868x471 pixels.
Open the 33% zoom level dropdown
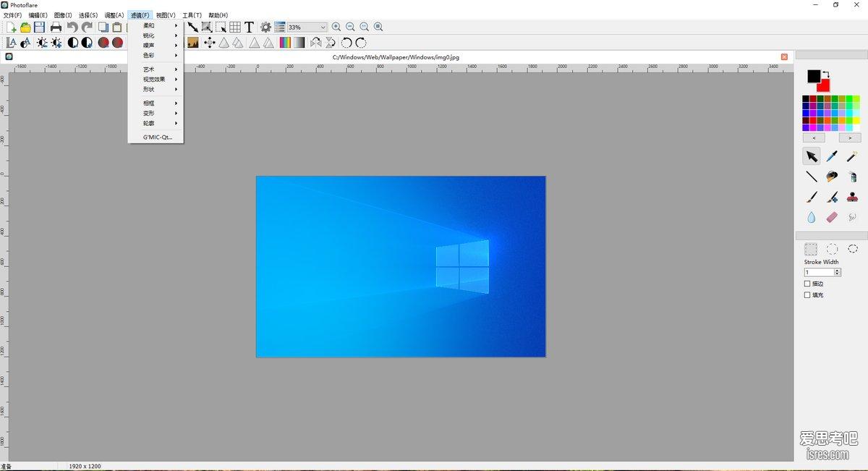(x=307, y=27)
